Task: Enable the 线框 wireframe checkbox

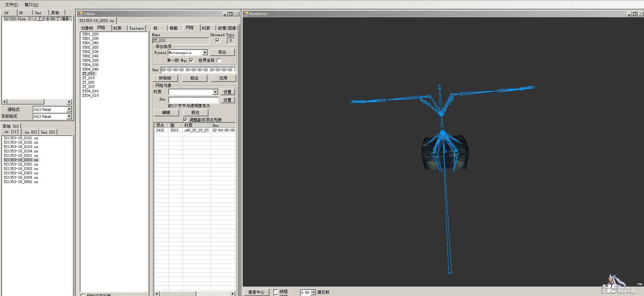Action: coord(275,291)
